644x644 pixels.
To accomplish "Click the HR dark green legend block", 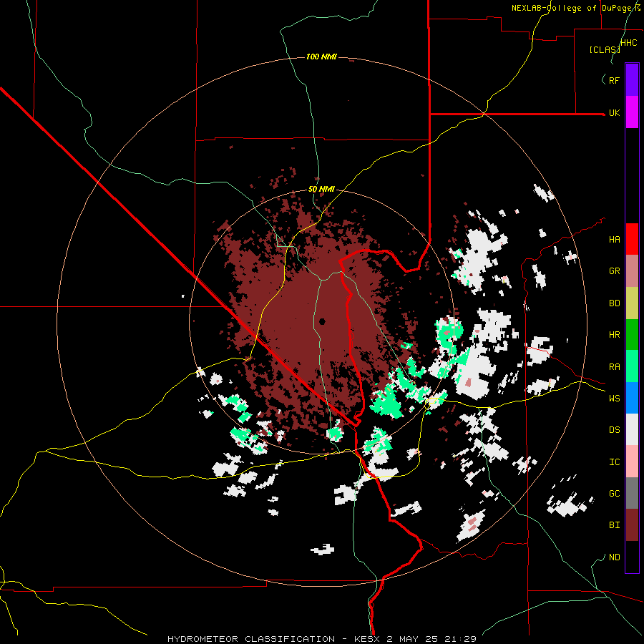I will (632, 334).
